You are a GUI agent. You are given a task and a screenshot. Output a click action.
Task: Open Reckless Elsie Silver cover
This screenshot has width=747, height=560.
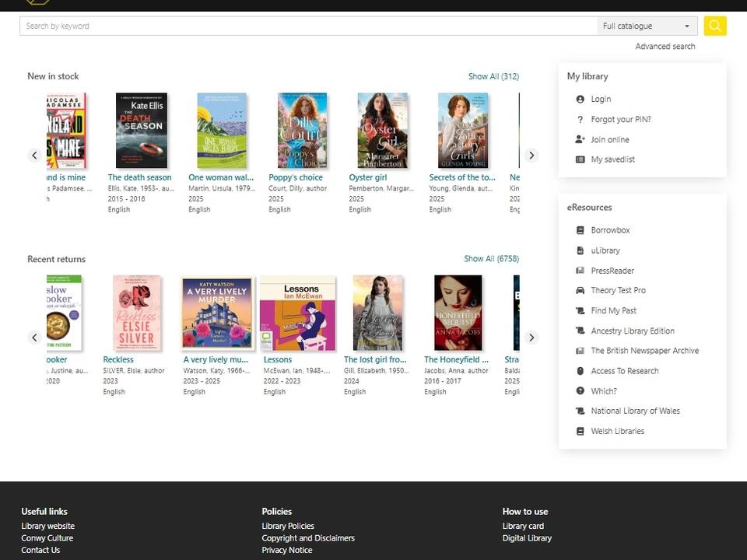137,313
